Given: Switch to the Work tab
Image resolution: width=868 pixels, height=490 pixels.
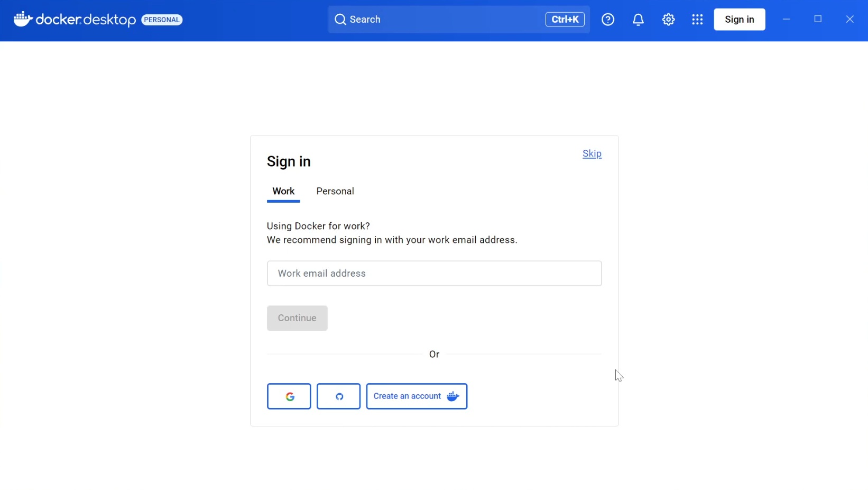Looking at the screenshot, I should pos(283,192).
